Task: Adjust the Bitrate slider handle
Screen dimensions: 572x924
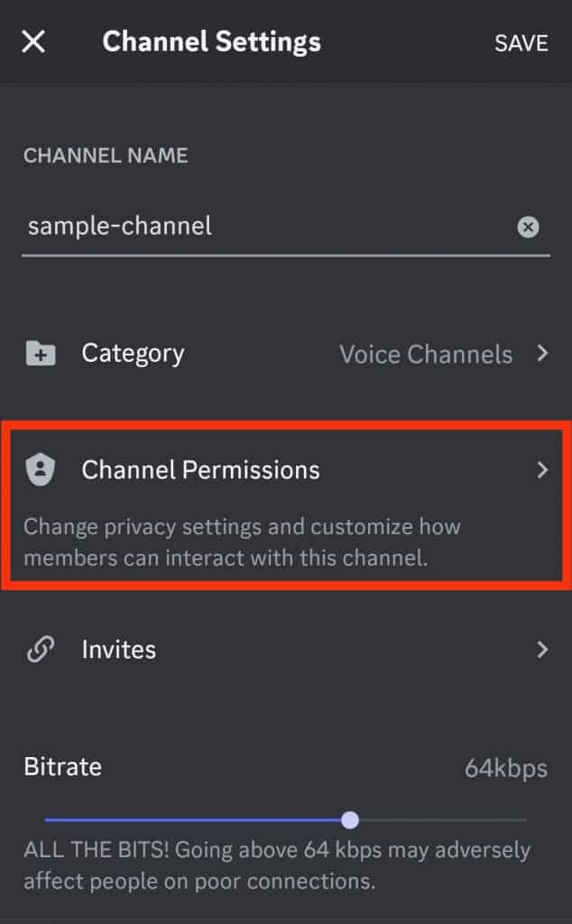Action: pyautogui.click(x=350, y=819)
